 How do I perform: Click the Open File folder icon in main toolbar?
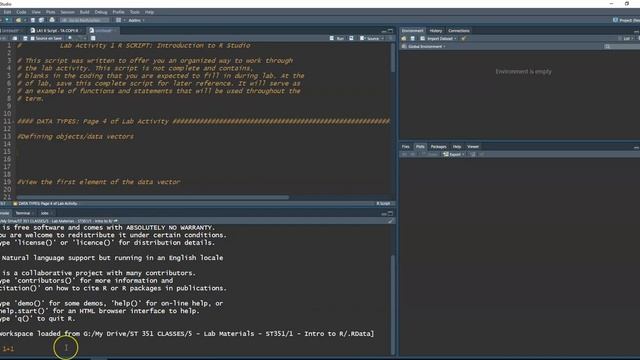18,20
